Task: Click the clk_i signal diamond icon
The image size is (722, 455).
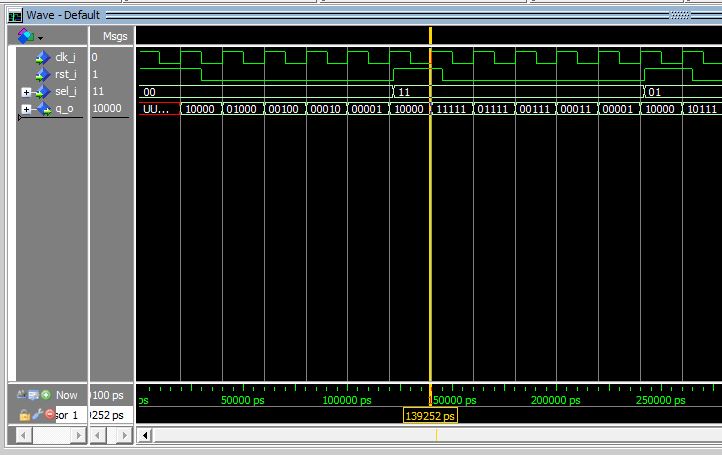Action: (x=42, y=57)
